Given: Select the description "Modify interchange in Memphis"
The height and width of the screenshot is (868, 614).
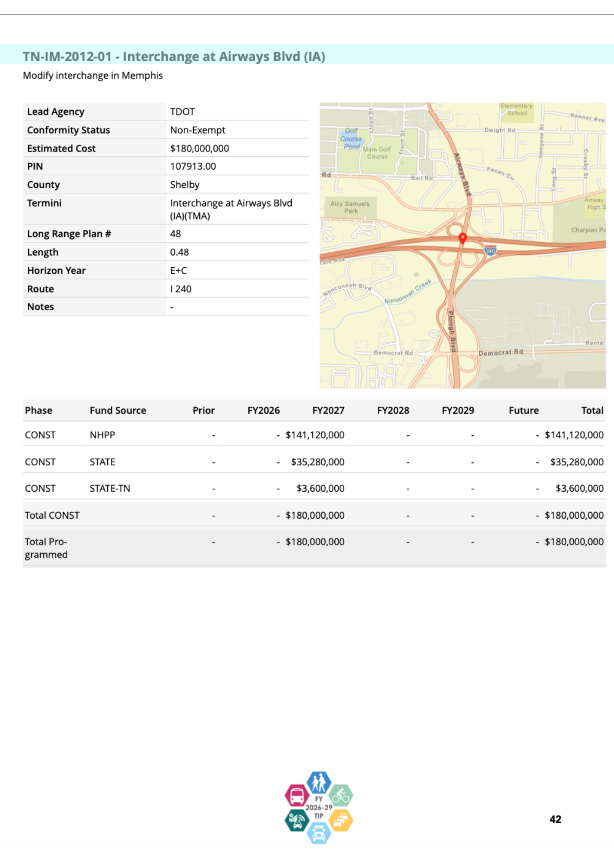Looking at the screenshot, I should pos(93,76).
